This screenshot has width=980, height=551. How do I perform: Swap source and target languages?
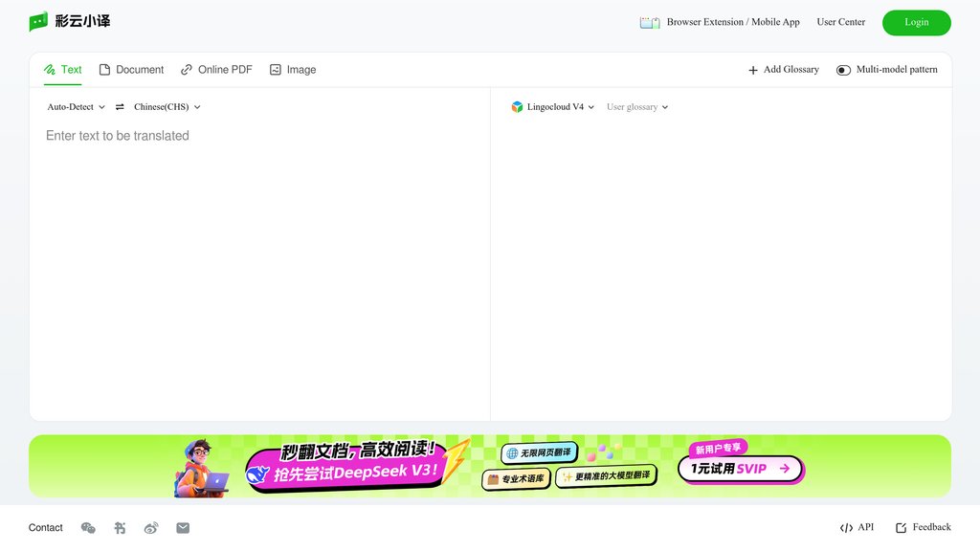tap(120, 107)
